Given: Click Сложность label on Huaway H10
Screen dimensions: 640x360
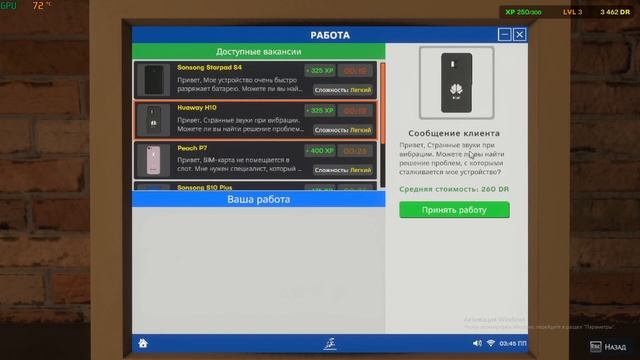Looking at the screenshot, I should coord(343,130).
